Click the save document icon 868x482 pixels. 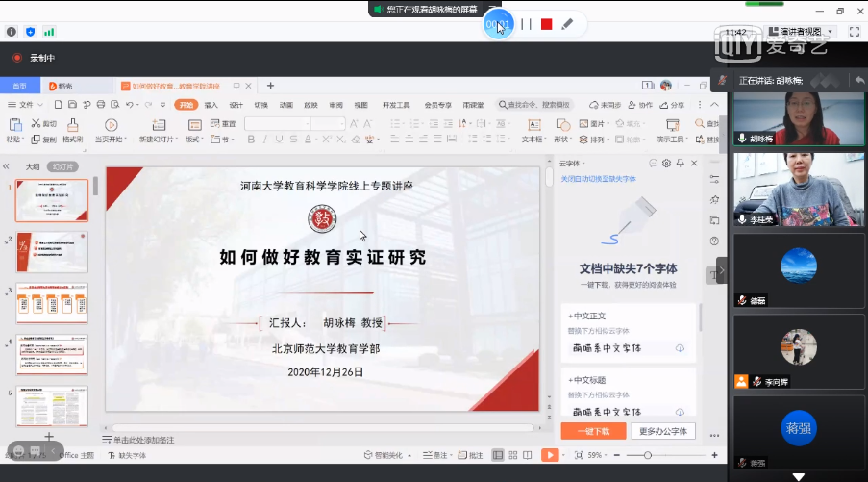pyautogui.click(x=72, y=104)
